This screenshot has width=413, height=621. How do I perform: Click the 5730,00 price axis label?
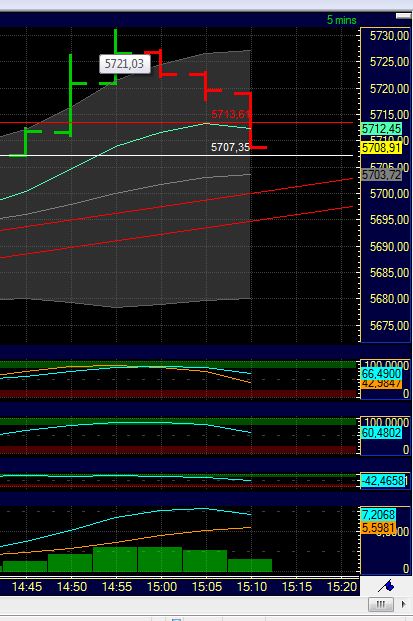[389, 36]
